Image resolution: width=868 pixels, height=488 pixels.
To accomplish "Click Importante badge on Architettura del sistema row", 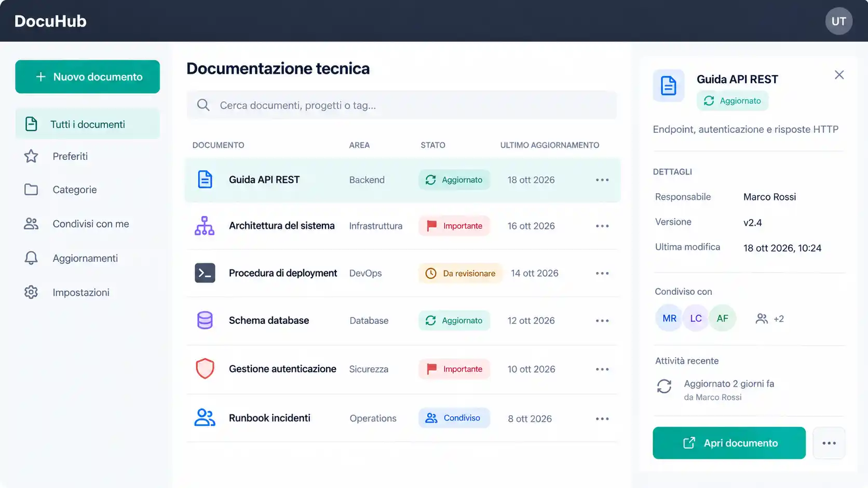I will 454,226.
